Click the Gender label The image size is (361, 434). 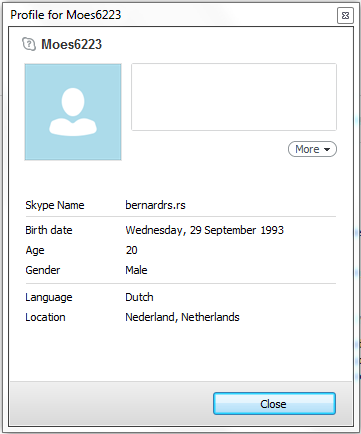[x=43, y=270]
